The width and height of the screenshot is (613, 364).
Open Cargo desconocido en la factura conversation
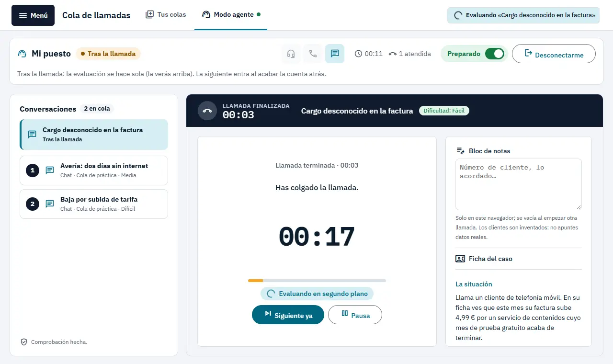(x=94, y=135)
